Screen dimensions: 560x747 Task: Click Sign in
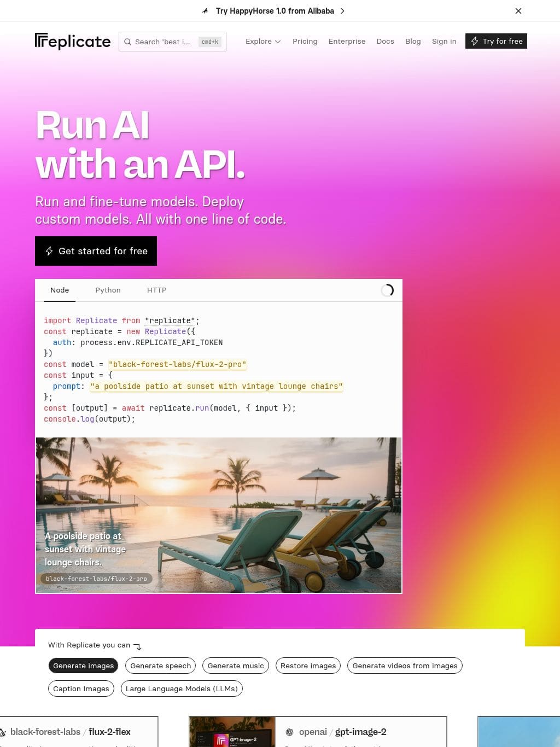[444, 41]
